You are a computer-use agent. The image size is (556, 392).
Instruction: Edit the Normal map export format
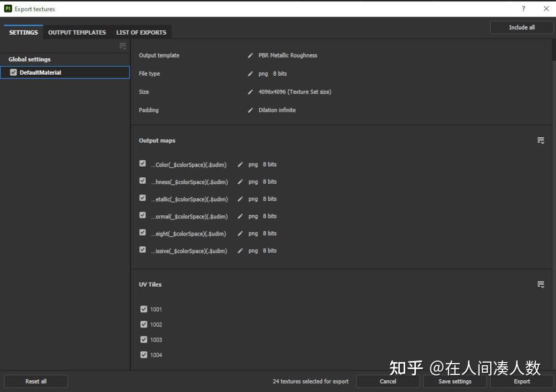(x=240, y=216)
